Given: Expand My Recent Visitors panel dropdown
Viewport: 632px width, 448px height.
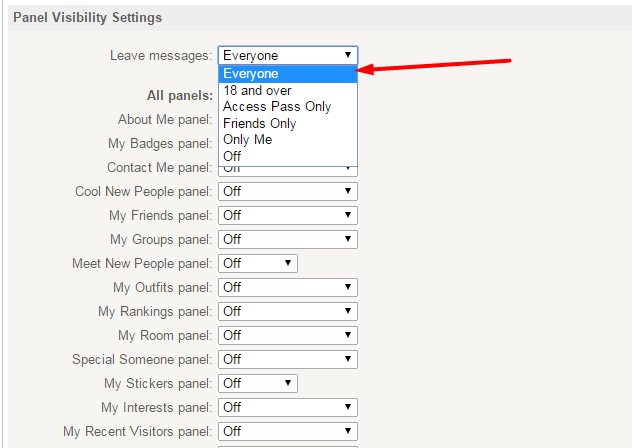Looking at the screenshot, I should (288, 431).
